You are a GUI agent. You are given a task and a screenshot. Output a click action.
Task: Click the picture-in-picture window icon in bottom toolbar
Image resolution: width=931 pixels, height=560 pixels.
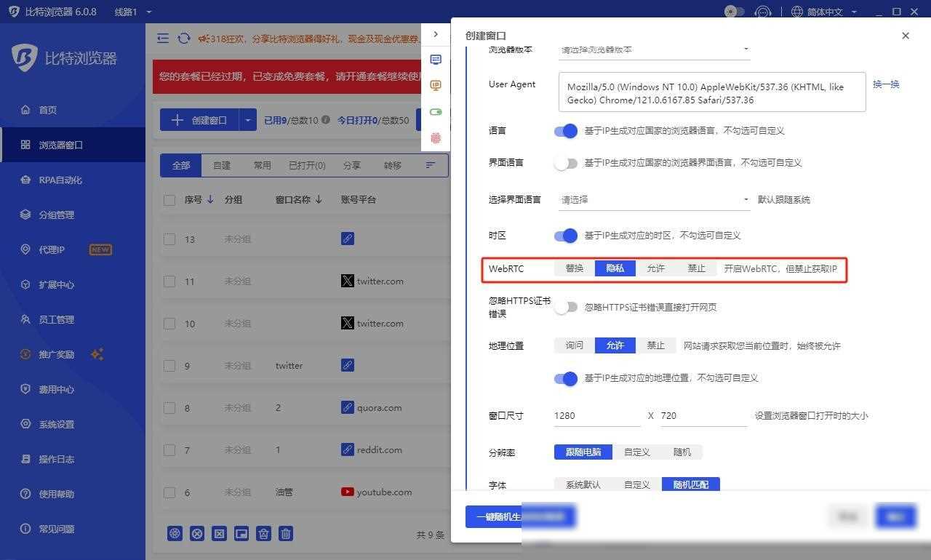click(x=241, y=534)
